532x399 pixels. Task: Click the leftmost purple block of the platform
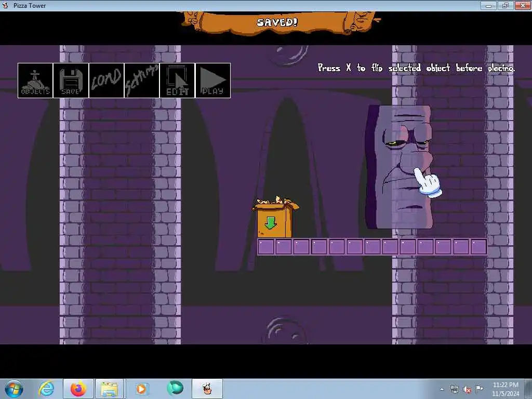coord(266,247)
